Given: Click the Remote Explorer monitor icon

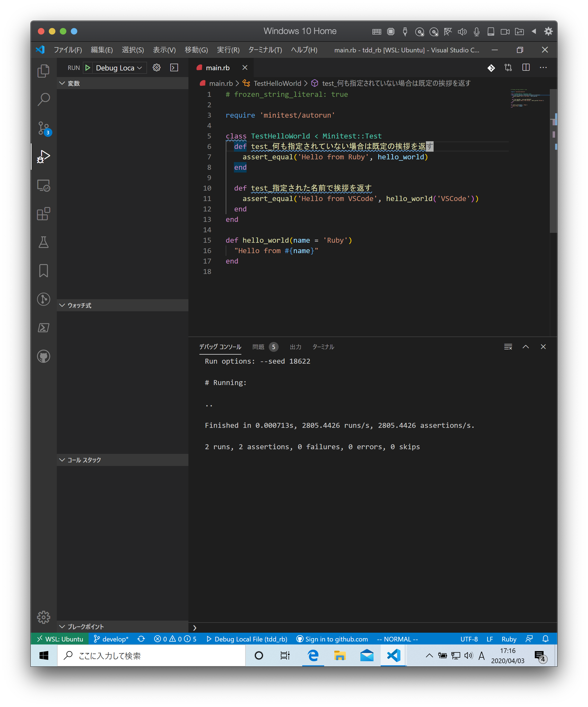Looking at the screenshot, I should pyautogui.click(x=43, y=185).
